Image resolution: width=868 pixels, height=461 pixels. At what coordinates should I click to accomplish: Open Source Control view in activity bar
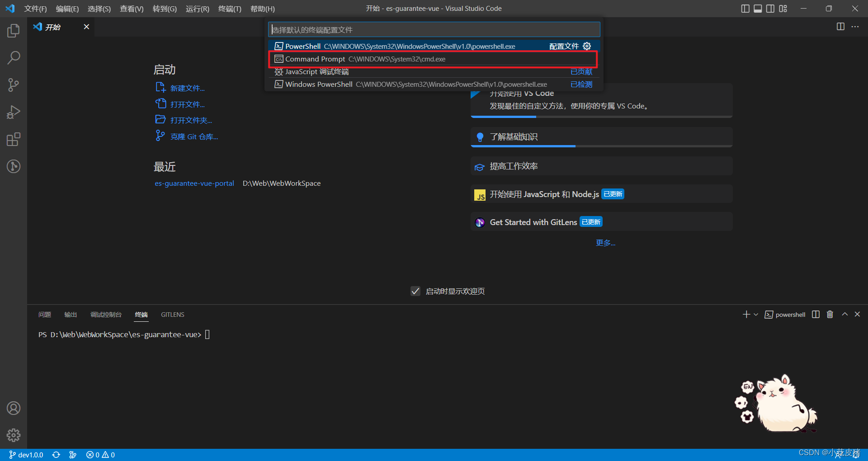(x=14, y=85)
